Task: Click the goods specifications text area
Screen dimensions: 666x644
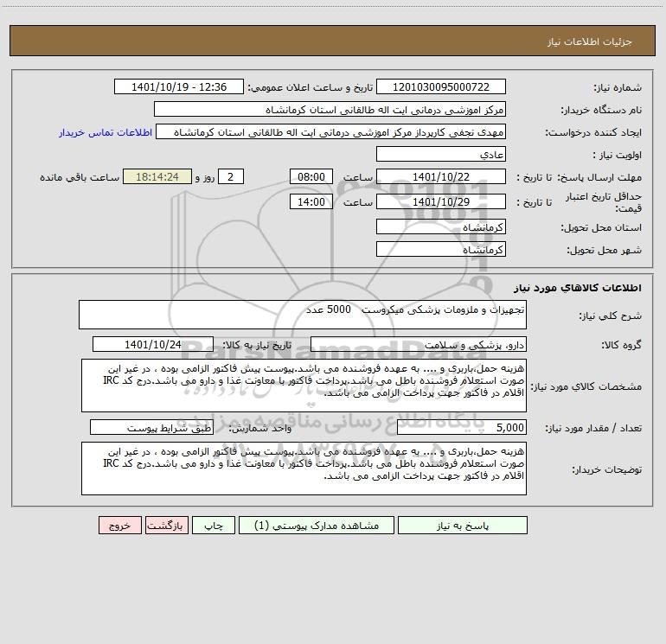Action: (x=304, y=386)
